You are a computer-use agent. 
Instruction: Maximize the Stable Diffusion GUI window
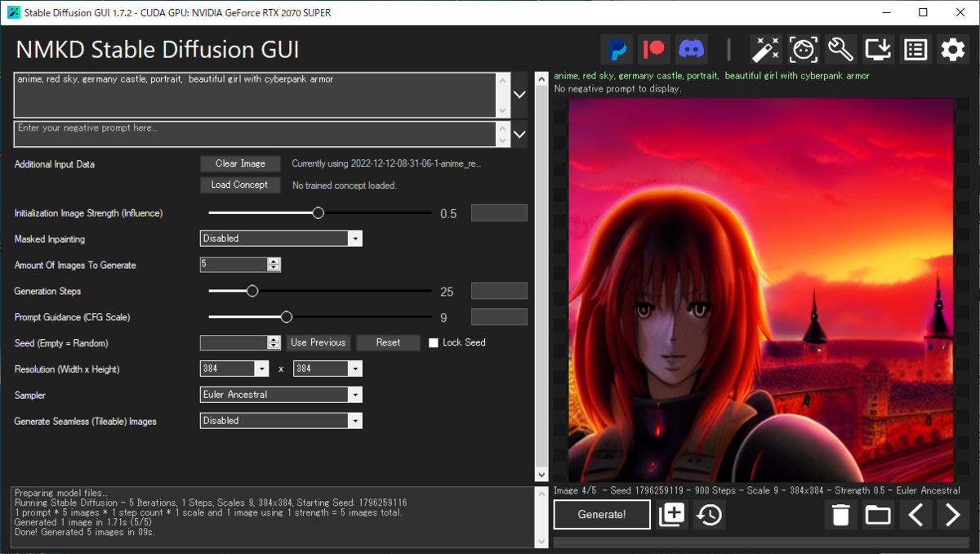point(923,13)
